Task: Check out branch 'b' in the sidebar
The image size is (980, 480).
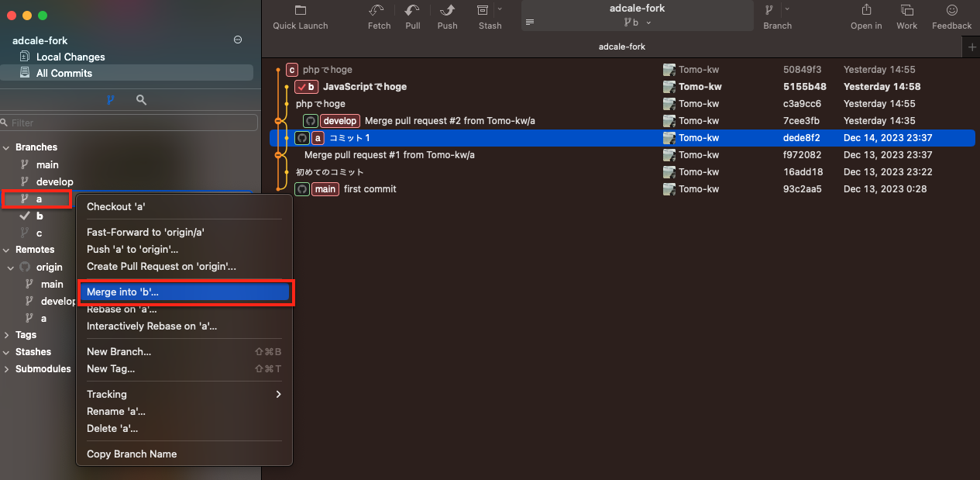Action: point(37,216)
